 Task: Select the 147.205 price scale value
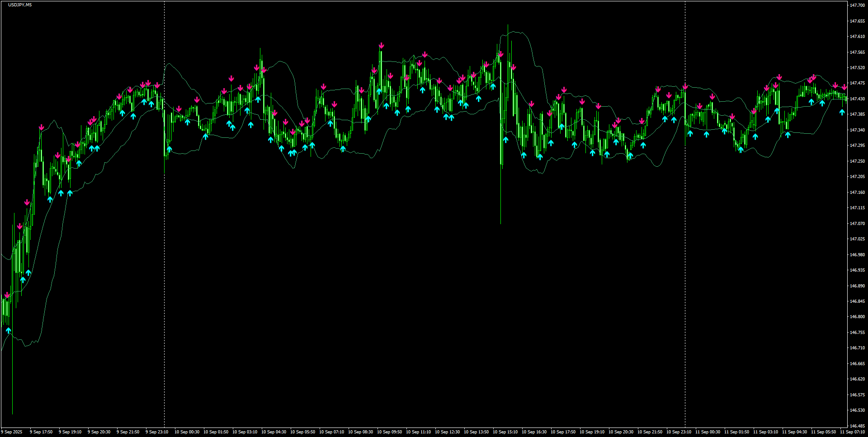pyautogui.click(x=857, y=177)
